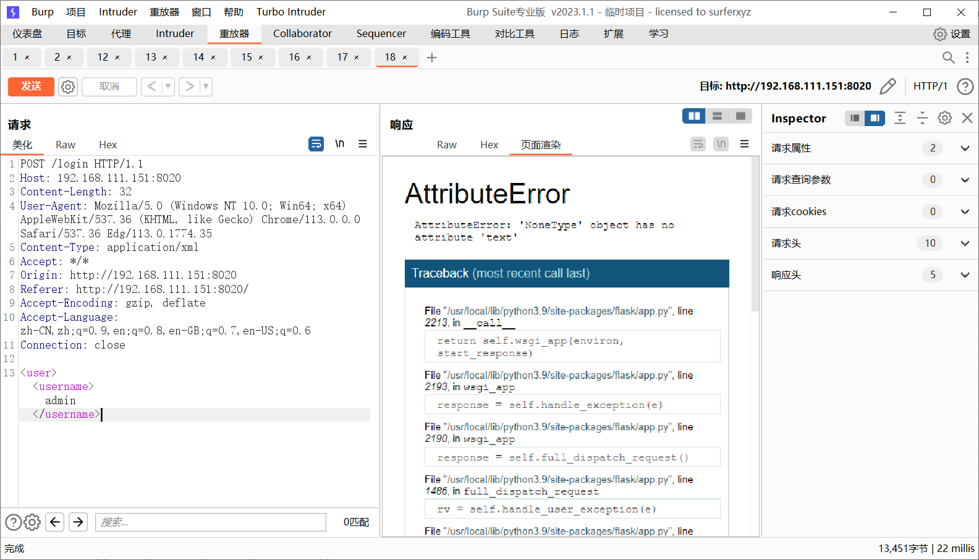The image size is (979, 560).
Task: Open the Sequencer tab
Action: 381,34
